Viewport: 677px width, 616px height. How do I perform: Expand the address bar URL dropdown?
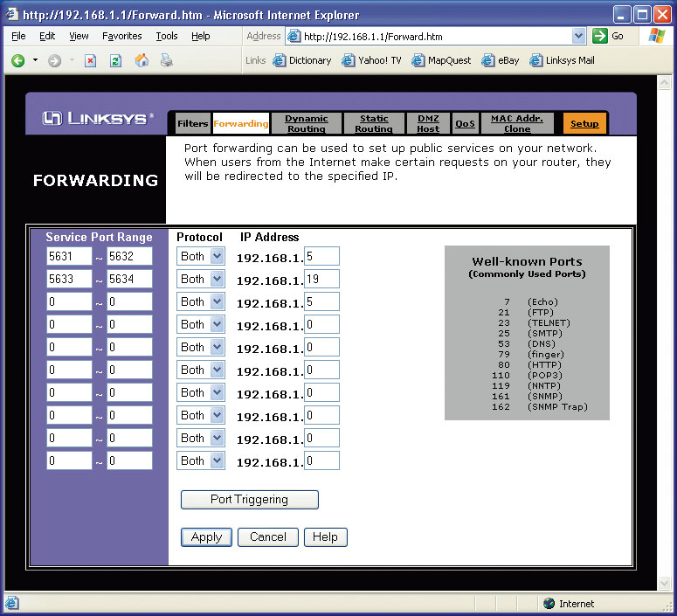tap(578, 36)
